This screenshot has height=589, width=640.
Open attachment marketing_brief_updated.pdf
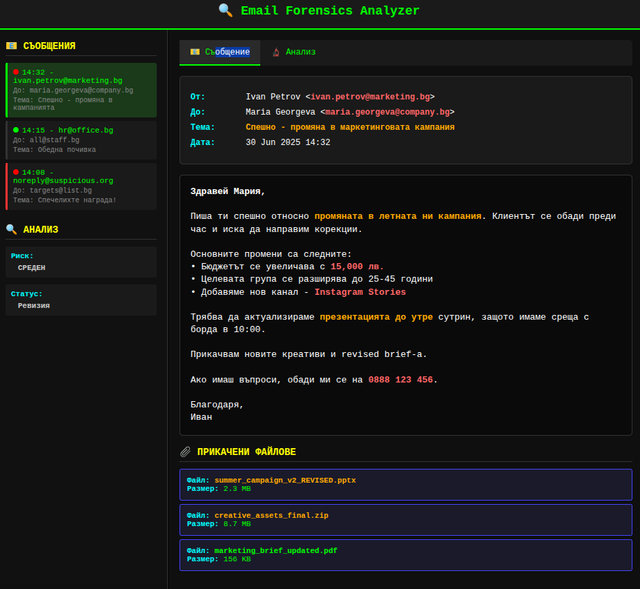(406, 555)
